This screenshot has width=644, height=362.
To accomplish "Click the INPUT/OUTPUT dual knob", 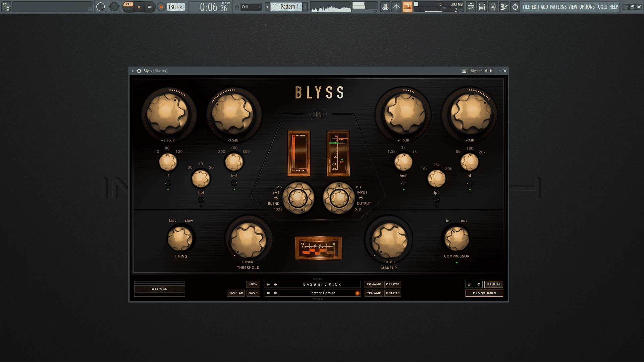I will (339, 198).
